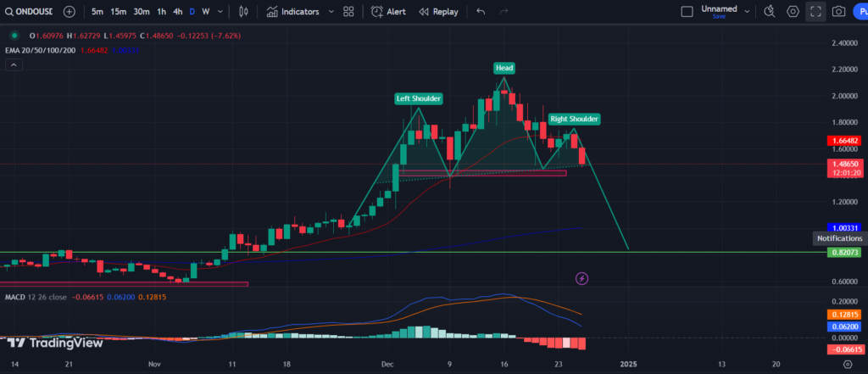Undo the last chart action

click(481, 12)
